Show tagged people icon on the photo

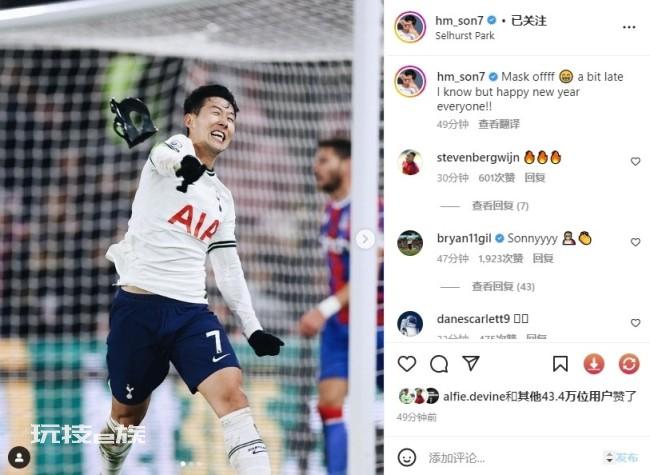[x=19, y=457]
